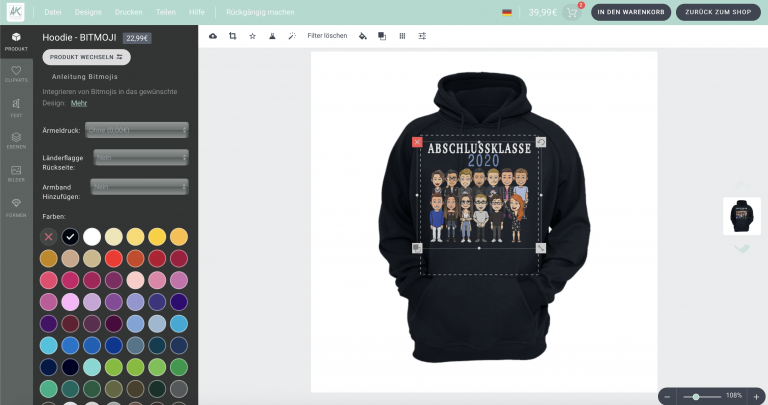Select the hoodie preview thumbnail
Screen dimensions: 768x405
[x=741, y=214]
